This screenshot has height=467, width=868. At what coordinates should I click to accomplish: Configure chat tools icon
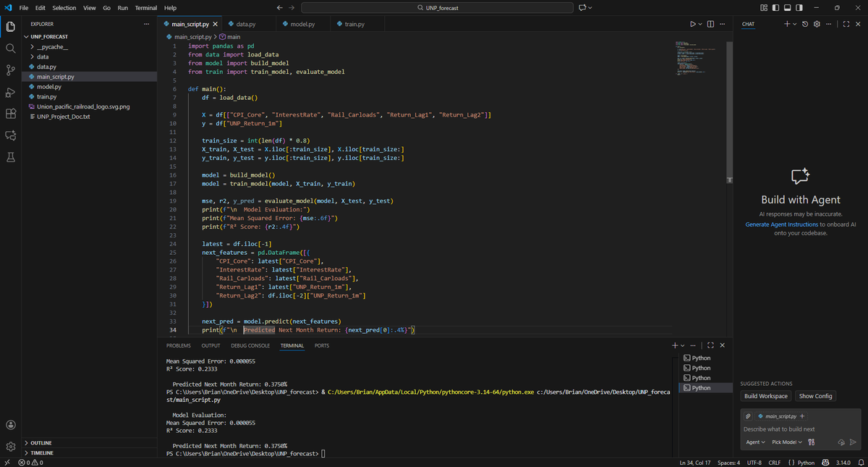[x=811, y=442]
